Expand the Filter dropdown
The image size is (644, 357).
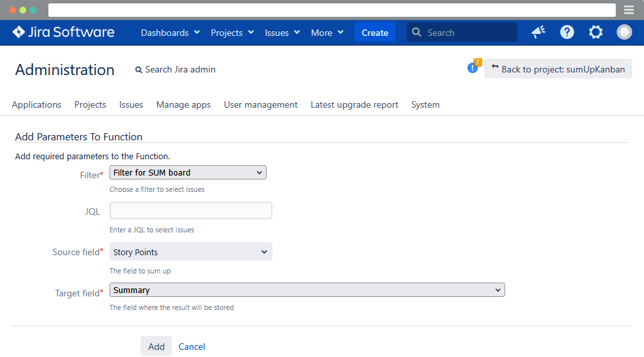(188, 173)
